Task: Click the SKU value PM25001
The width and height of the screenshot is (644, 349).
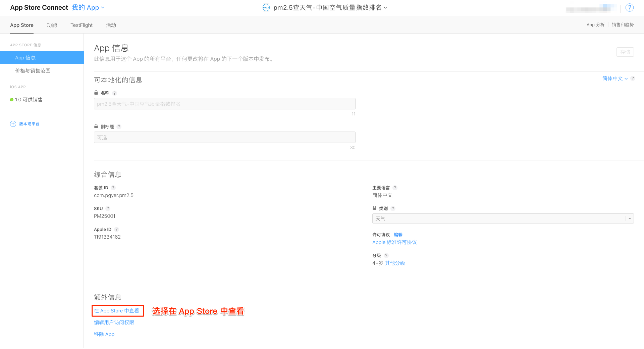Action: point(105,216)
